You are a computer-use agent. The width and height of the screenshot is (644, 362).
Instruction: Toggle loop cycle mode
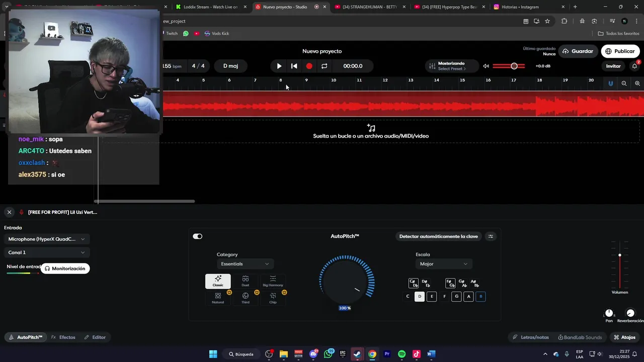click(x=325, y=66)
